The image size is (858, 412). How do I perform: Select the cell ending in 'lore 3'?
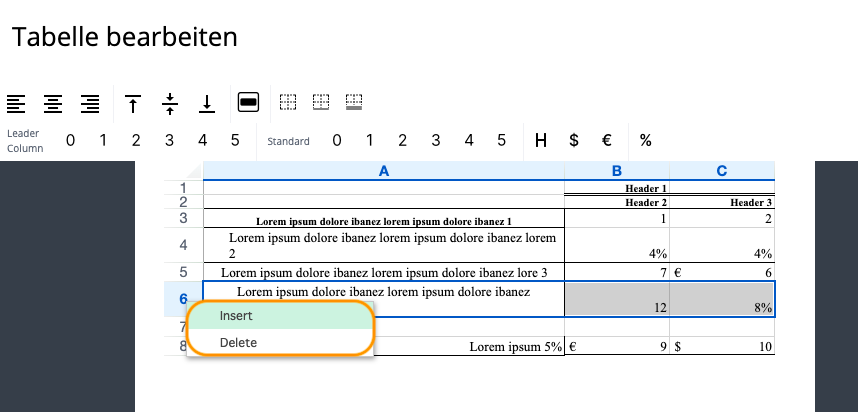pos(384,272)
